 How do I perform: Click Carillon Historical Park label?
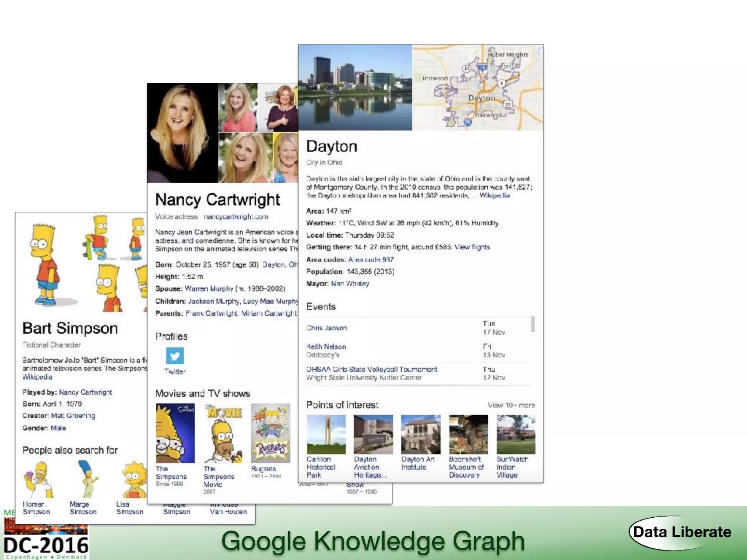[321, 467]
